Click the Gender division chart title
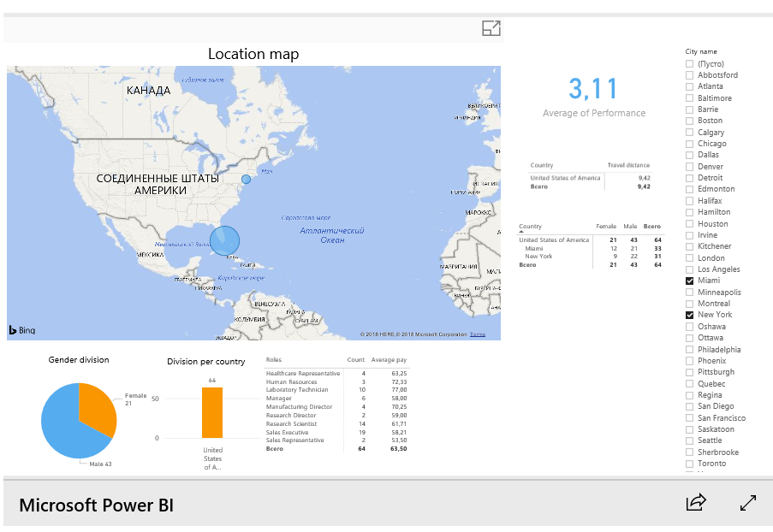The height and width of the screenshot is (532, 773). coord(79,359)
